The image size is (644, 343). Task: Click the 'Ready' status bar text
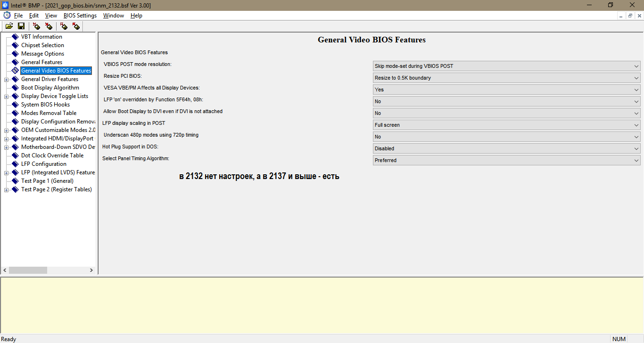tap(8, 339)
